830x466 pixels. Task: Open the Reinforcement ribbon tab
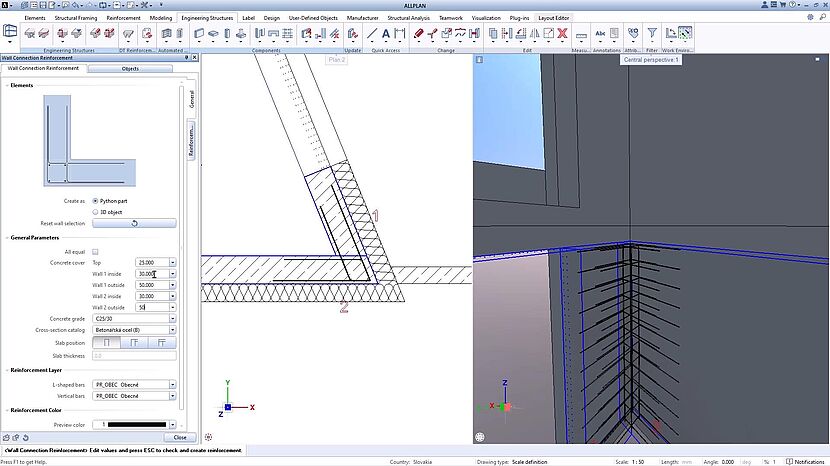pyautogui.click(x=123, y=18)
